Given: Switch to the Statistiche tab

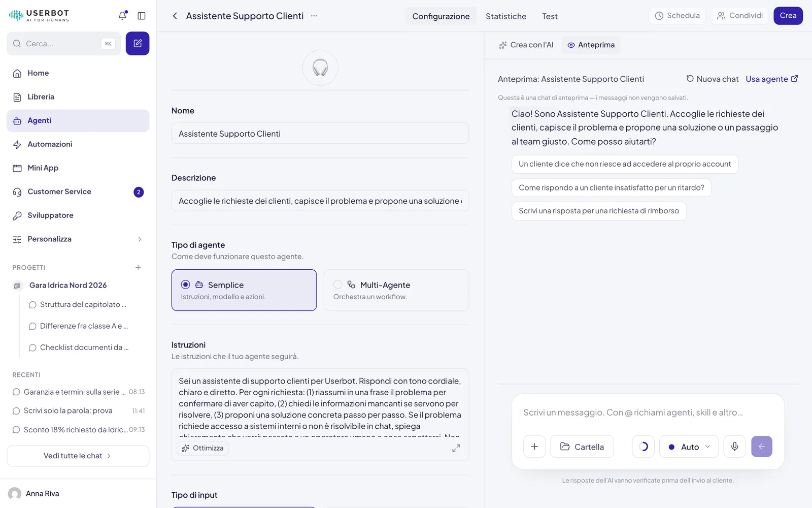Looking at the screenshot, I should (x=506, y=16).
